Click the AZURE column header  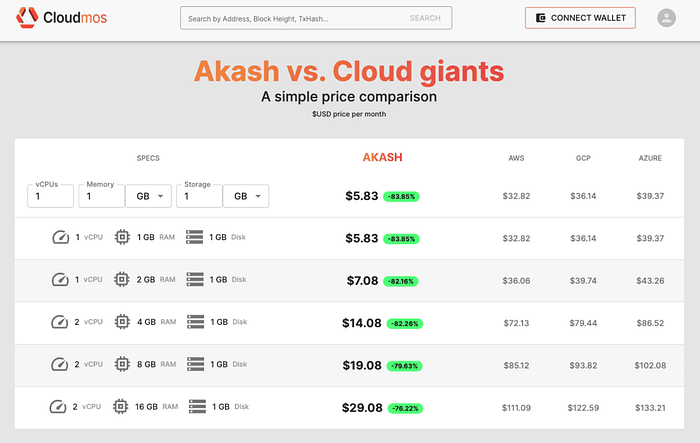(650, 158)
